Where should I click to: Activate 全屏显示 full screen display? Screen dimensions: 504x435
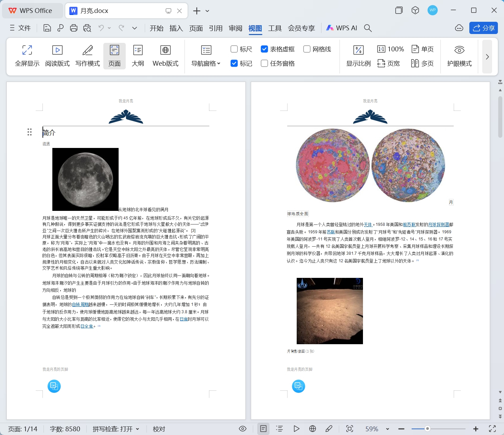27,56
